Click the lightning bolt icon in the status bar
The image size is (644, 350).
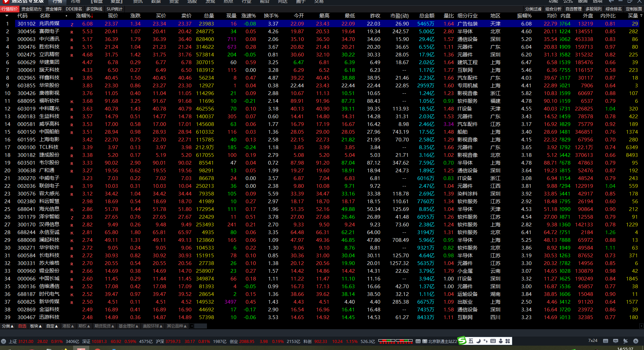tap(636, 341)
